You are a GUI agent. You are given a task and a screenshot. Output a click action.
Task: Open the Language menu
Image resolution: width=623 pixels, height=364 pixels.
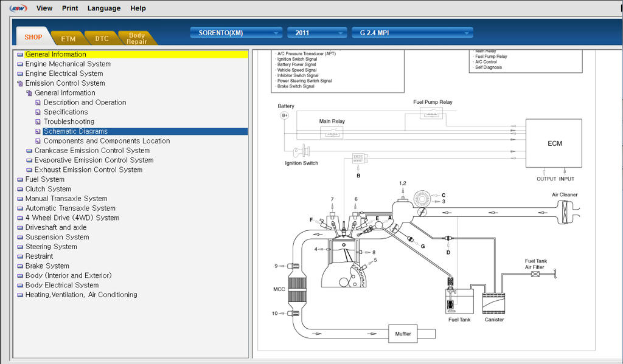point(103,8)
